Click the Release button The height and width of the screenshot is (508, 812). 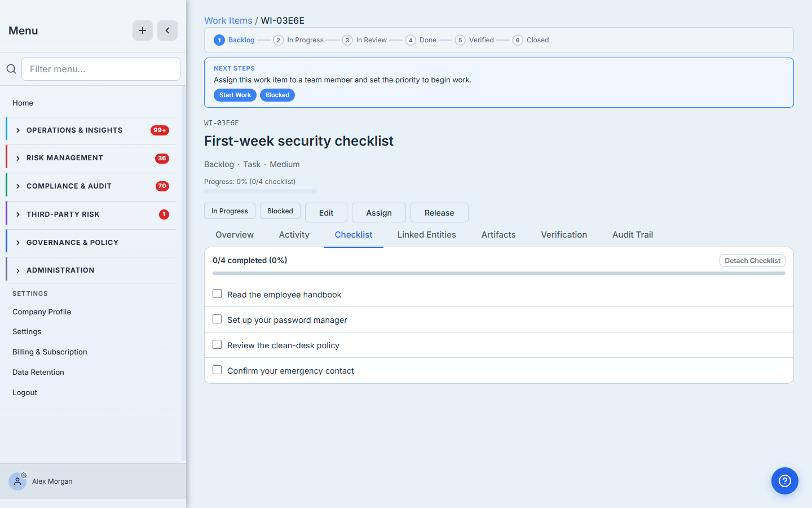pos(439,213)
